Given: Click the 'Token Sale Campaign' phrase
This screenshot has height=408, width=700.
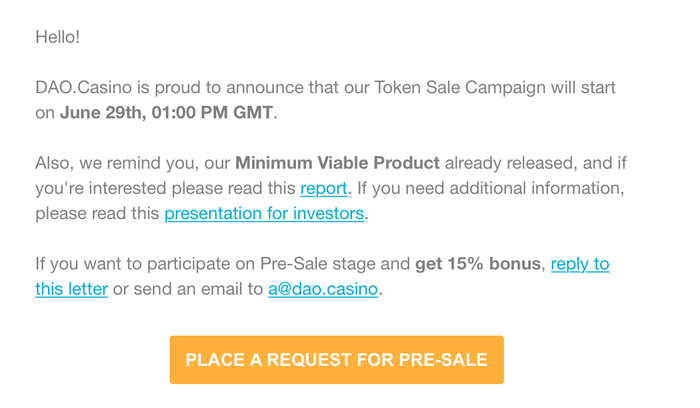Looking at the screenshot, I should [460, 87].
